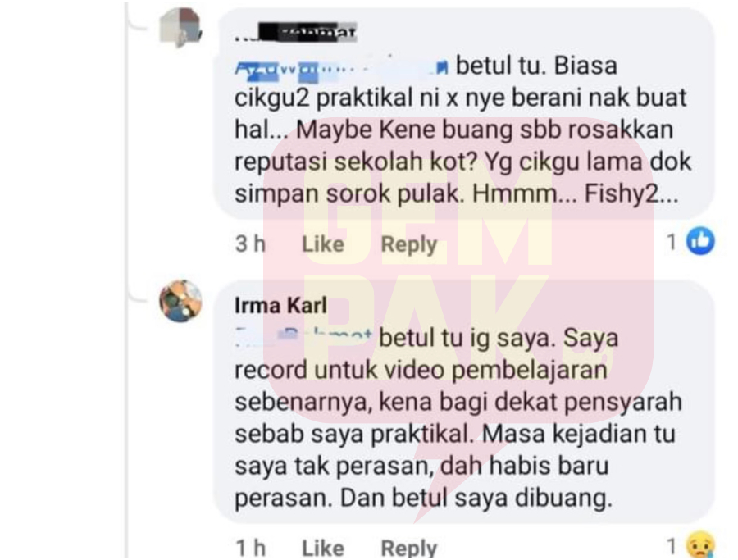This screenshot has height=560, width=738.
Task: Click the text 'record untuk video pembelajaran'
Action: (x=421, y=370)
